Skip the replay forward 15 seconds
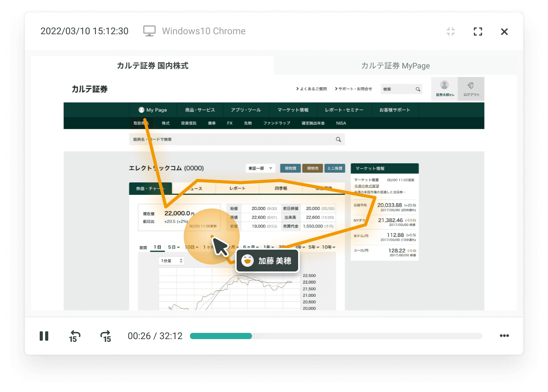 click(x=106, y=336)
